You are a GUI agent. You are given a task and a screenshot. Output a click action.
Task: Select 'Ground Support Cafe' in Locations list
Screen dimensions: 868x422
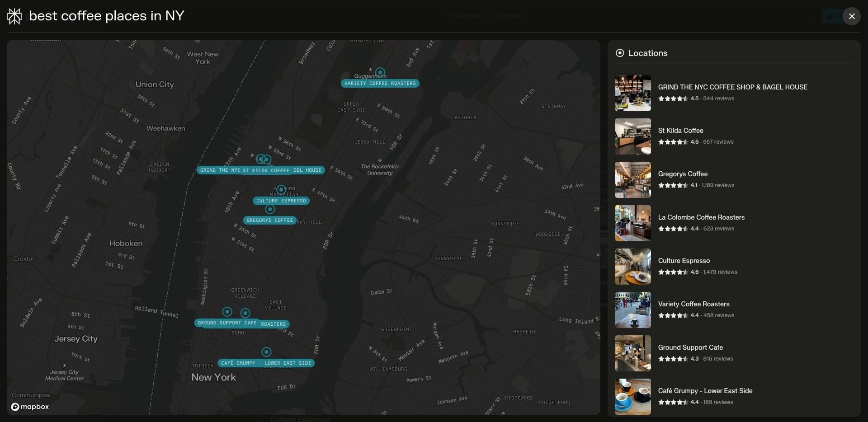[x=691, y=347]
